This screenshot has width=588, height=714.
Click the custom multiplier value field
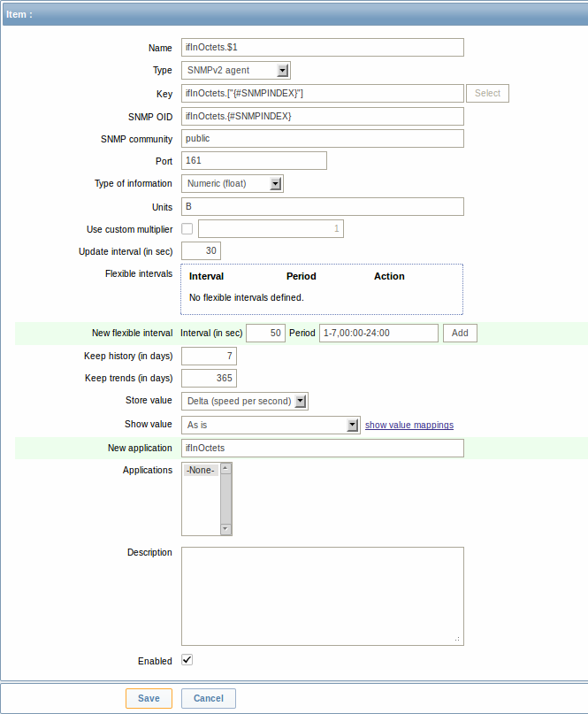pyautogui.click(x=271, y=228)
